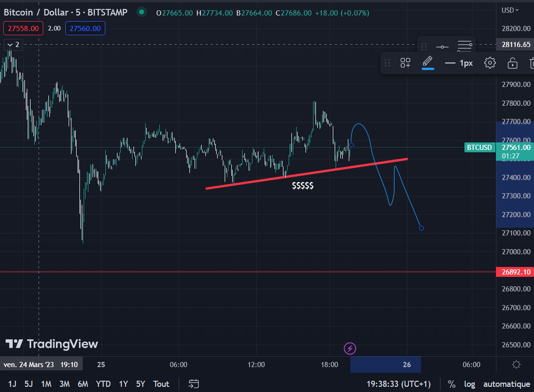Click the horizontal line slider tool icon
Screen dimensions: 534x392
442,47
